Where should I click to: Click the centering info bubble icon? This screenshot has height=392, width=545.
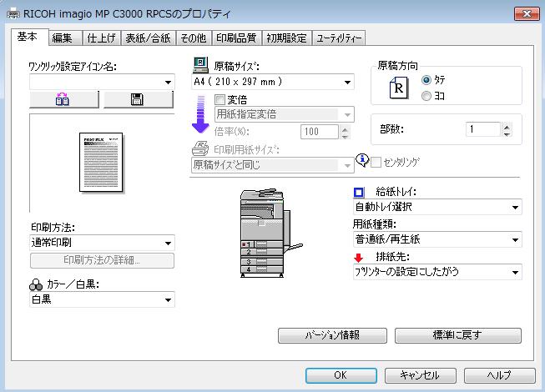pyautogui.click(x=362, y=160)
